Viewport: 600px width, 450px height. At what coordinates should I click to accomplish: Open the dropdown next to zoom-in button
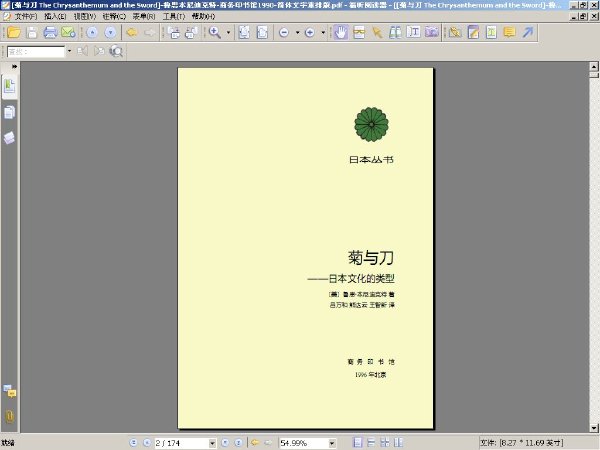pos(323,33)
